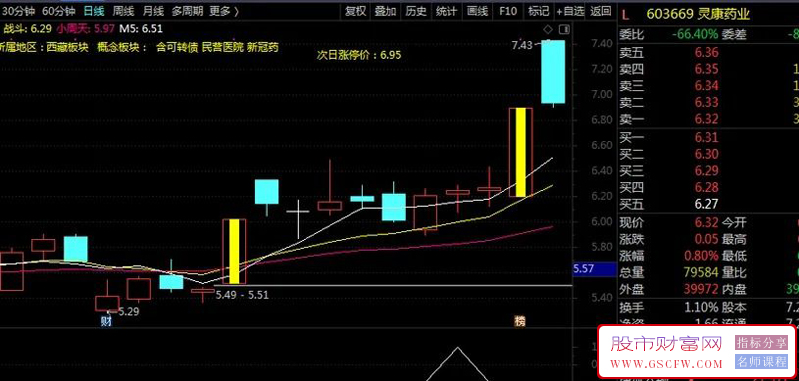Click the 7.43 high price label
799x381 pixels.
[x=522, y=45]
